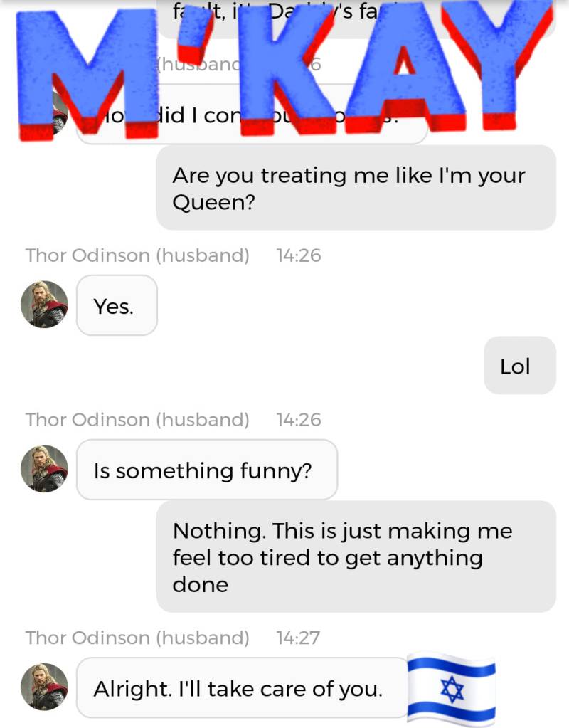Screen dimensions: 569x728
Task: Tap sender name with 14:27 timestamp
Action: 137,638
